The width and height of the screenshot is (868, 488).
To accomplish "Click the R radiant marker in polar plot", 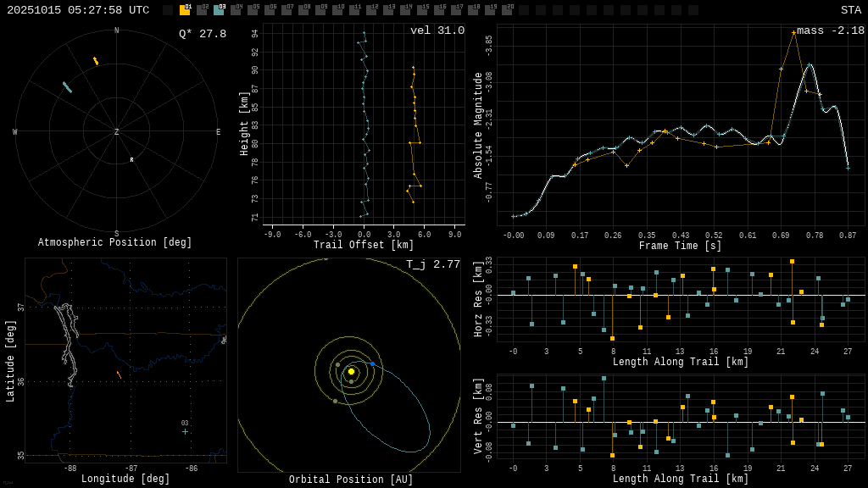I will click(x=131, y=160).
